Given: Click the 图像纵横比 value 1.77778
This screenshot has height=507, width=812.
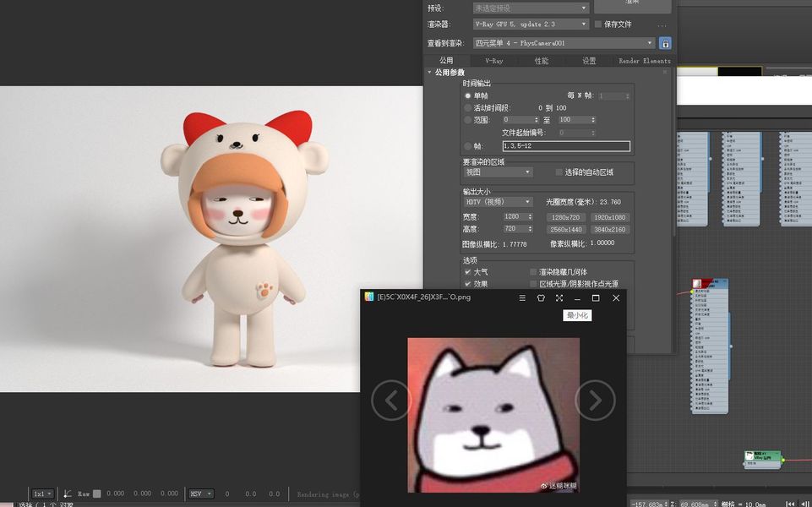Looking at the screenshot, I should click(x=515, y=244).
